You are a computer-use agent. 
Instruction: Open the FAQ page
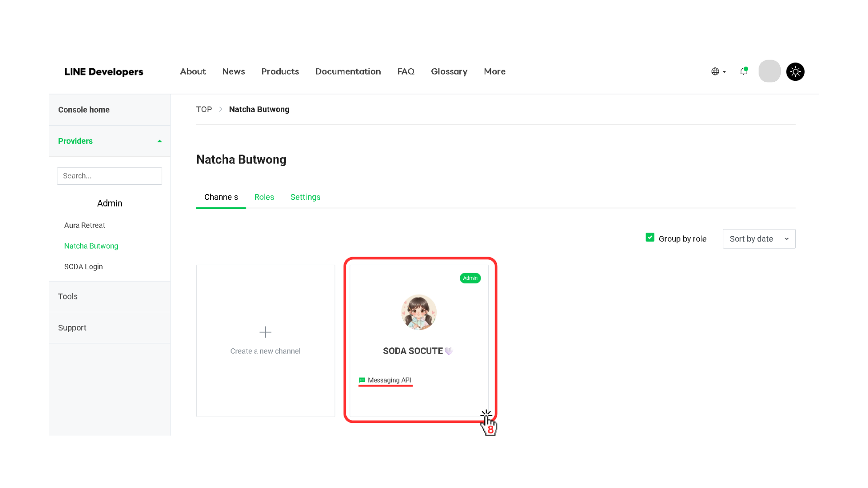click(x=406, y=71)
